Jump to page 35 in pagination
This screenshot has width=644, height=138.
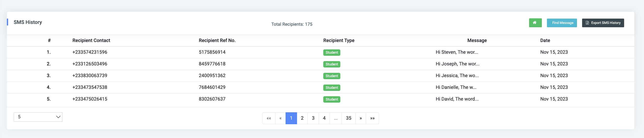coord(348,118)
